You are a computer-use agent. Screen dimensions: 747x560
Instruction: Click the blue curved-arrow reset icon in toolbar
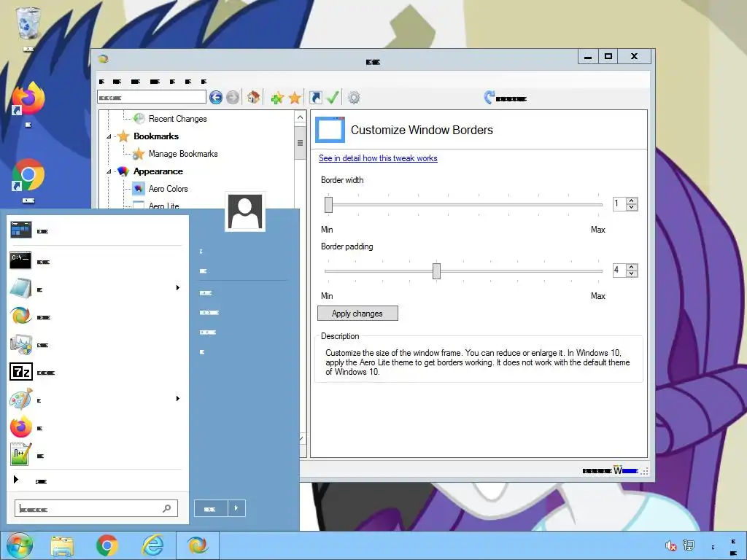489,97
